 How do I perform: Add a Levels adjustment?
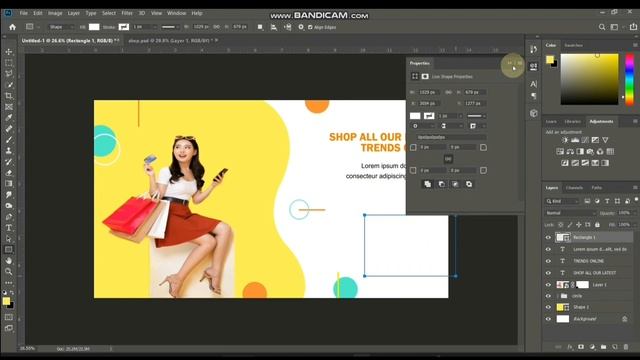[575, 140]
